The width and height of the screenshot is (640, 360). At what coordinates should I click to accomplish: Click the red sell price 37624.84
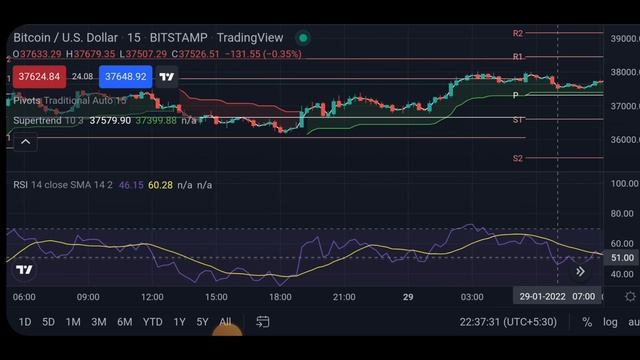click(39, 77)
